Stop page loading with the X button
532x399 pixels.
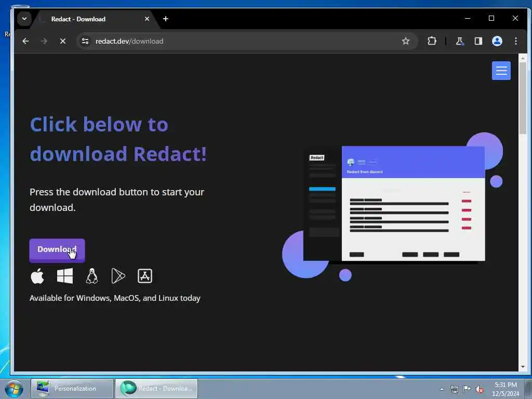point(63,41)
